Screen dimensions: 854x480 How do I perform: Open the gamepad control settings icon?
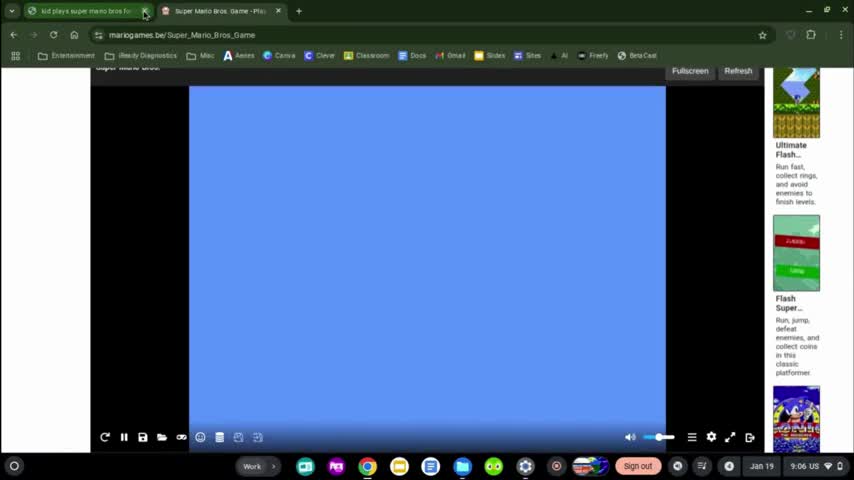click(x=181, y=437)
